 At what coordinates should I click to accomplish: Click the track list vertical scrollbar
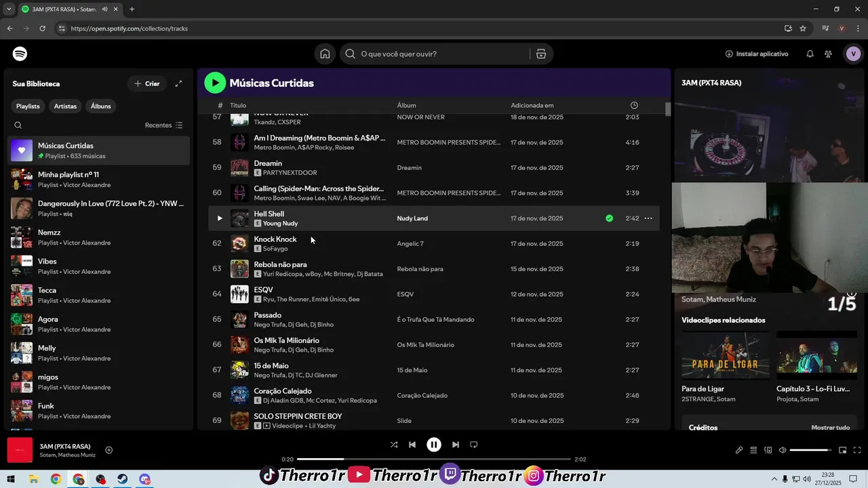[x=668, y=110]
